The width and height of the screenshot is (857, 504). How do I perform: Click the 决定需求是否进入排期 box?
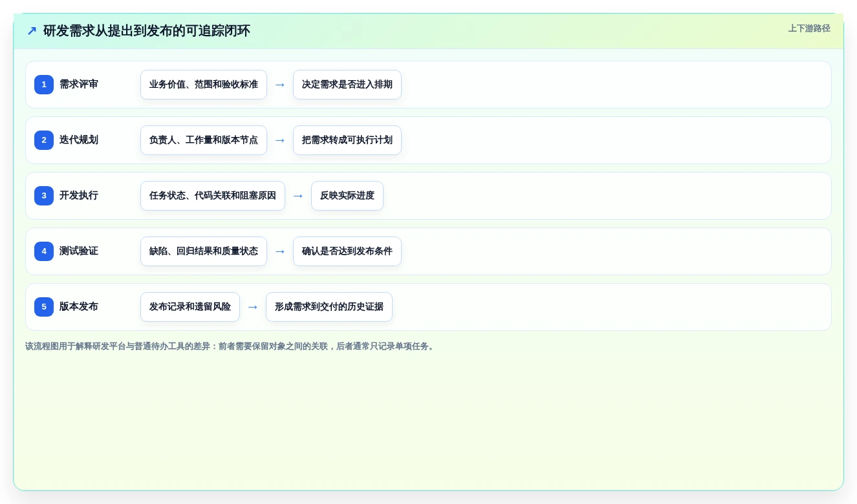347,85
